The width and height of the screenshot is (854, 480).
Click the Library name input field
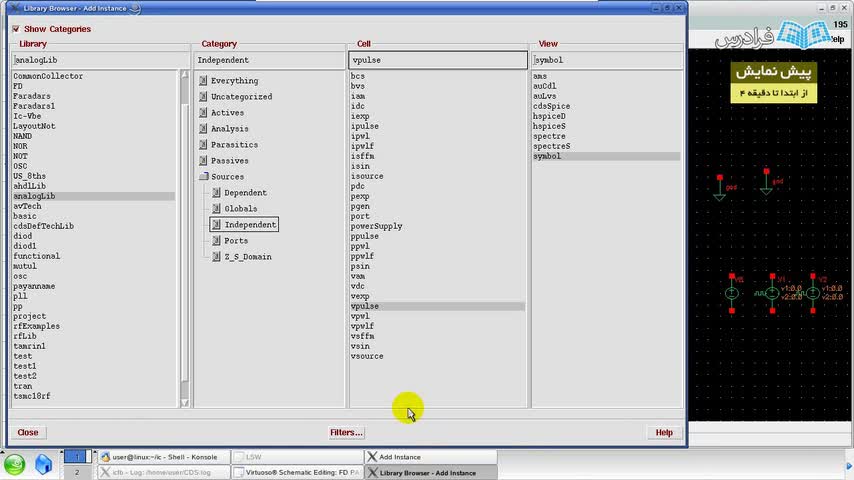click(101, 60)
